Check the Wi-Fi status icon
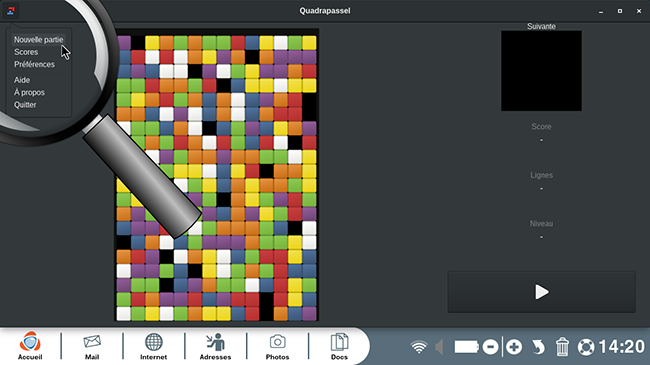This screenshot has width=650, height=365. pyautogui.click(x=419, y=347)
